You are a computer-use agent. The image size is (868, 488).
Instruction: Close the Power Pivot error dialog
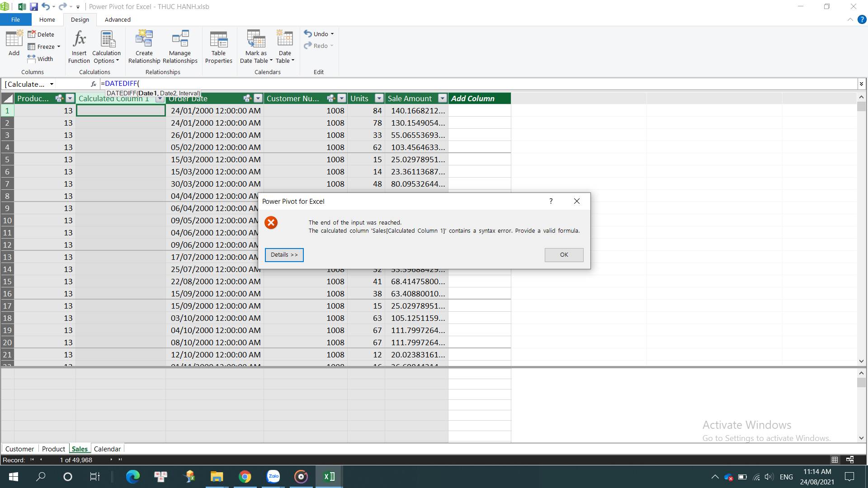[x=577, y=202]
